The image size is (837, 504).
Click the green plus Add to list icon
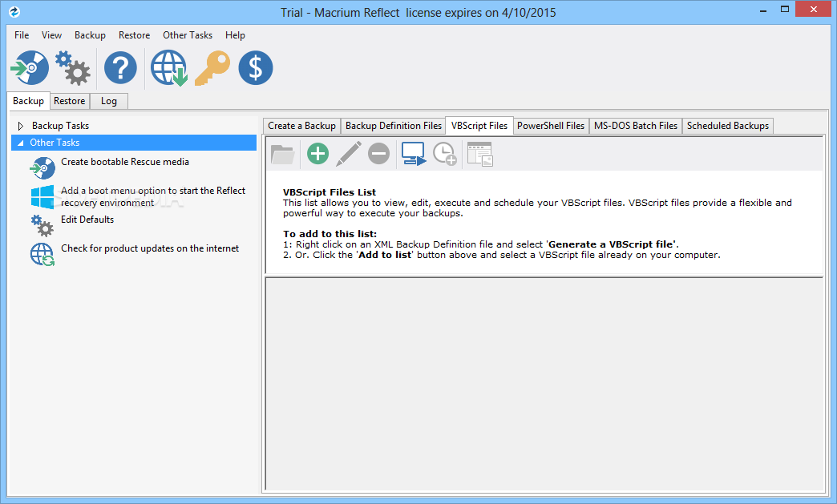(x=317, y=154)
